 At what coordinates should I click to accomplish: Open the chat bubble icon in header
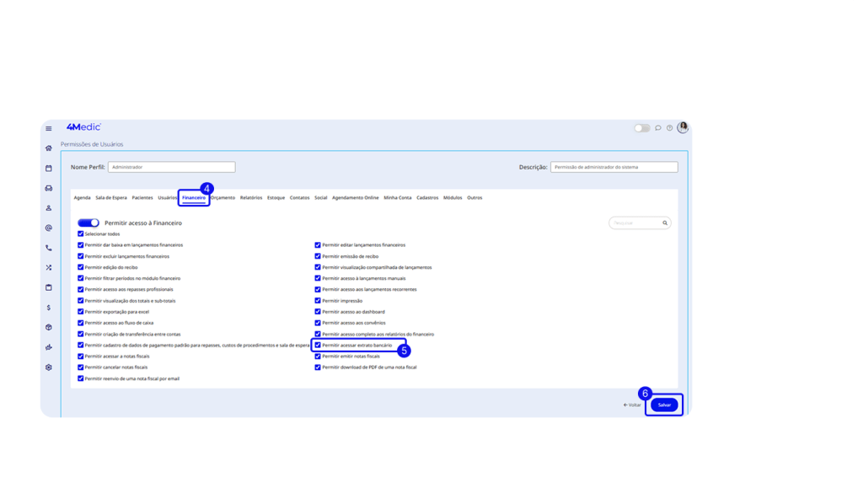click(658, 128)
